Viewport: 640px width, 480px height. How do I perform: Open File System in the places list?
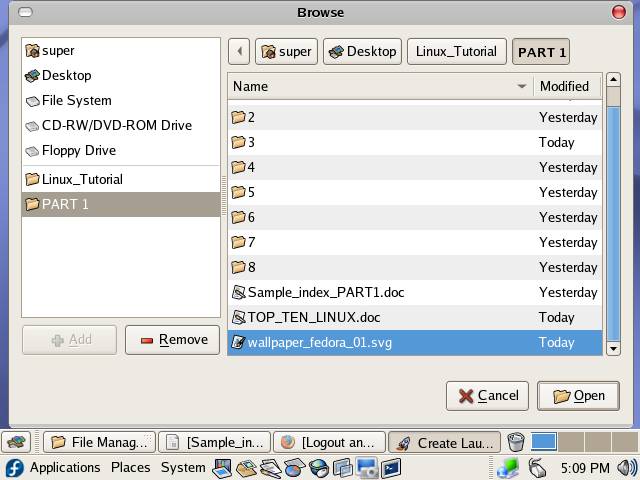coord(76,101)
